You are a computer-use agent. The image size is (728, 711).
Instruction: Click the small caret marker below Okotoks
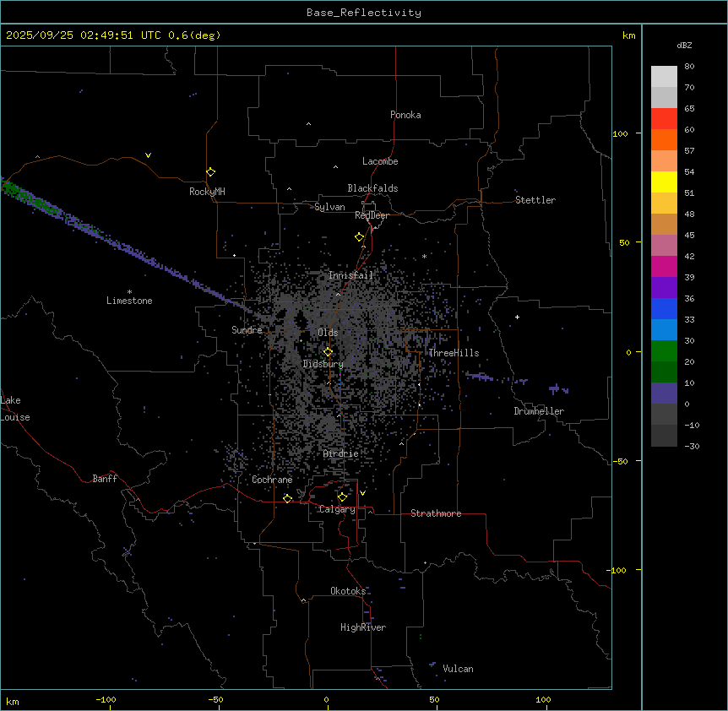point(303,600)
